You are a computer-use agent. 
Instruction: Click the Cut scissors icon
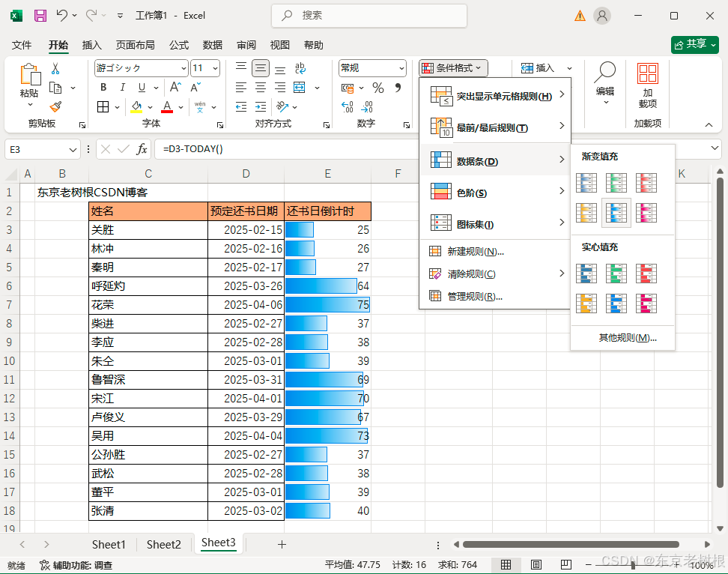click(x=55, y=69)
